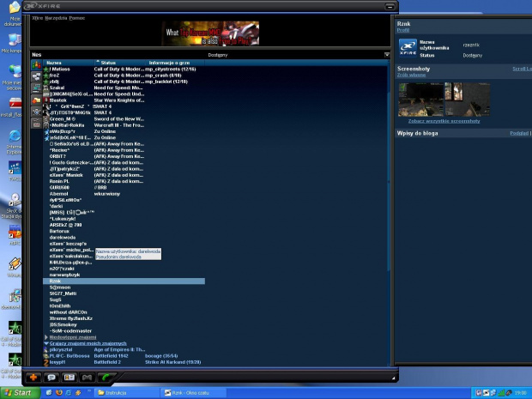This screenshot has height=399, width=532.
Task: Click the Xfire avatar logo in profile panel
Action: tap(408, 48)
